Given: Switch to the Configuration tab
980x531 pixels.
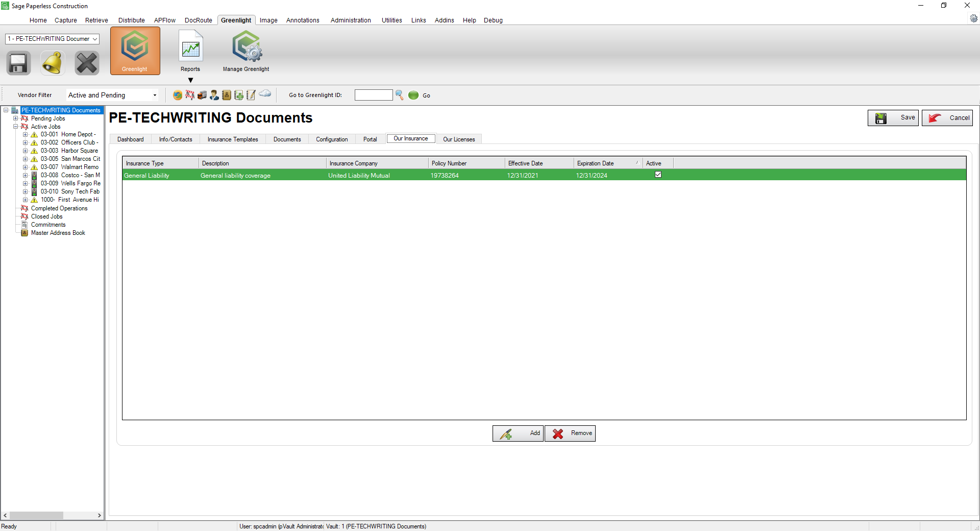Looking at the screenshot, I should (332, 139).
